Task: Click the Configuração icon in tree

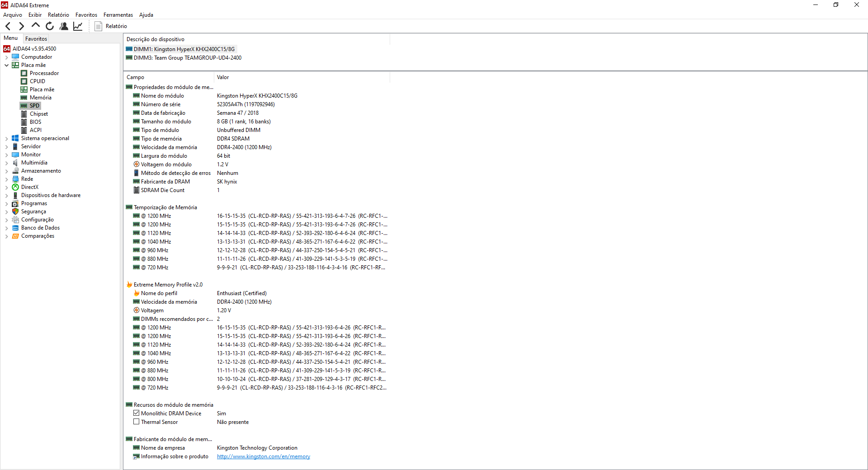Action: click(x=15, y=220)
